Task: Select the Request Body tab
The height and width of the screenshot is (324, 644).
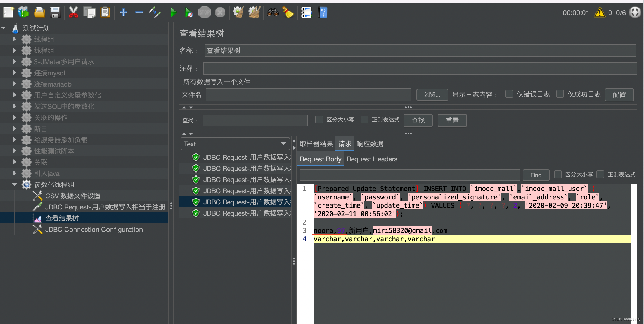Action: [320, 159]
